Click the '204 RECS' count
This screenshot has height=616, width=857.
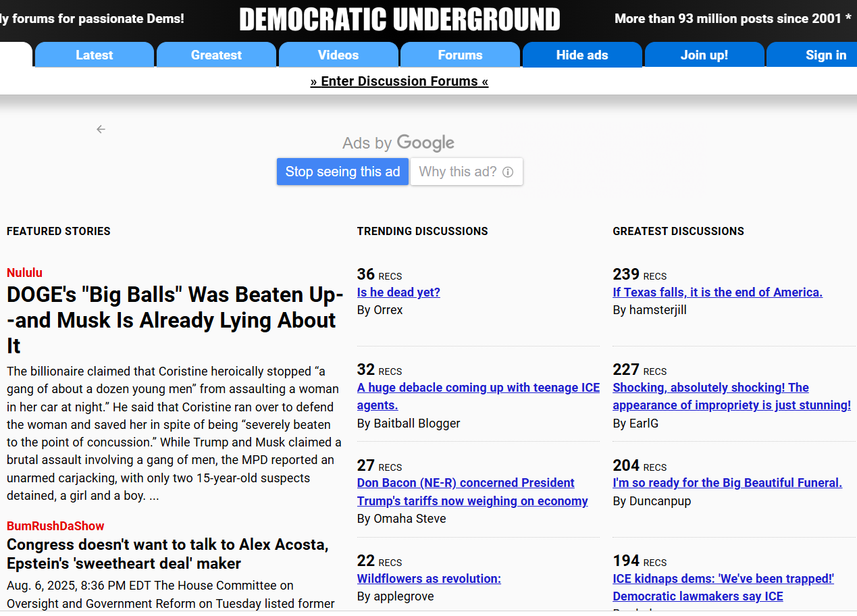point(640,465)
